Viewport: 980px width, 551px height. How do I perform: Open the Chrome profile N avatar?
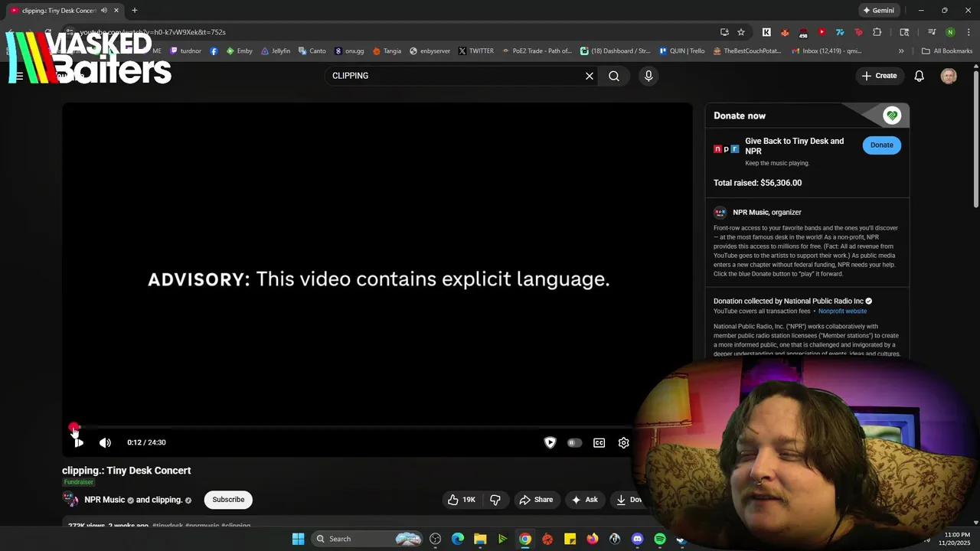(x=950, y=32)
